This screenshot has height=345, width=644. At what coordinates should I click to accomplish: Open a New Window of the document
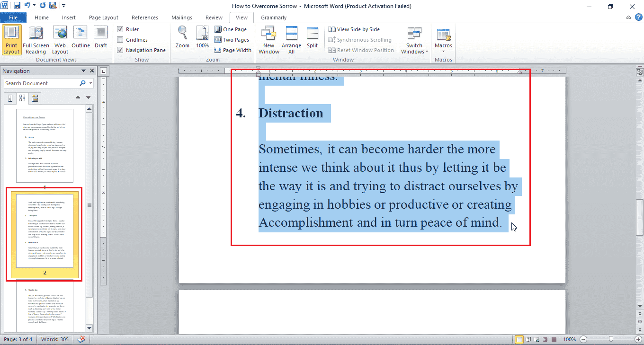pos(268,41)
